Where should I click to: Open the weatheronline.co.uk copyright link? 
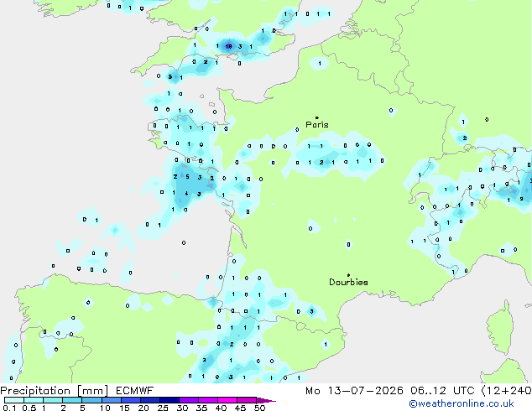(462, 403)
